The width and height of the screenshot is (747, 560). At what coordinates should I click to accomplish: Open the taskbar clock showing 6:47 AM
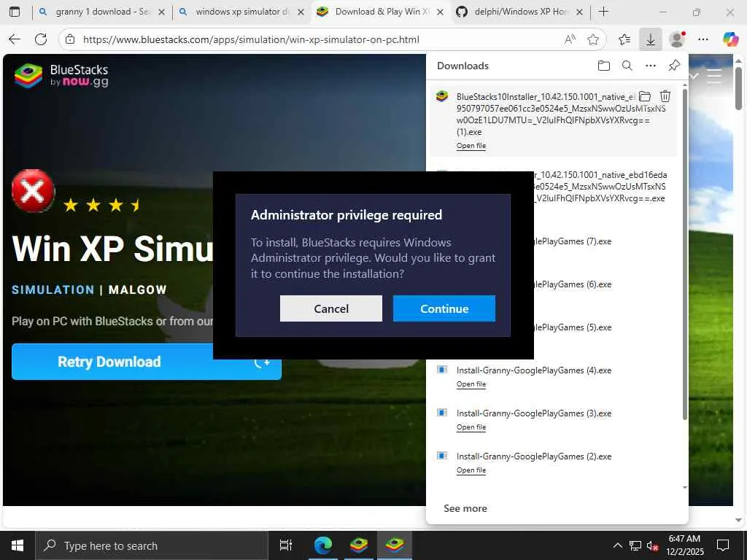click(684, 545)
